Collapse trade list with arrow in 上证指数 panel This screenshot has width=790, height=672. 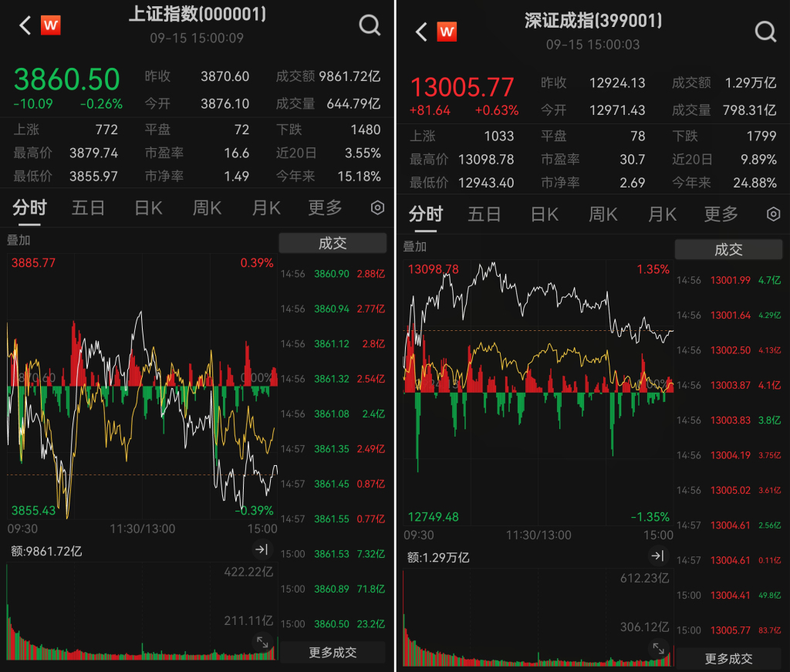(262, 549)
